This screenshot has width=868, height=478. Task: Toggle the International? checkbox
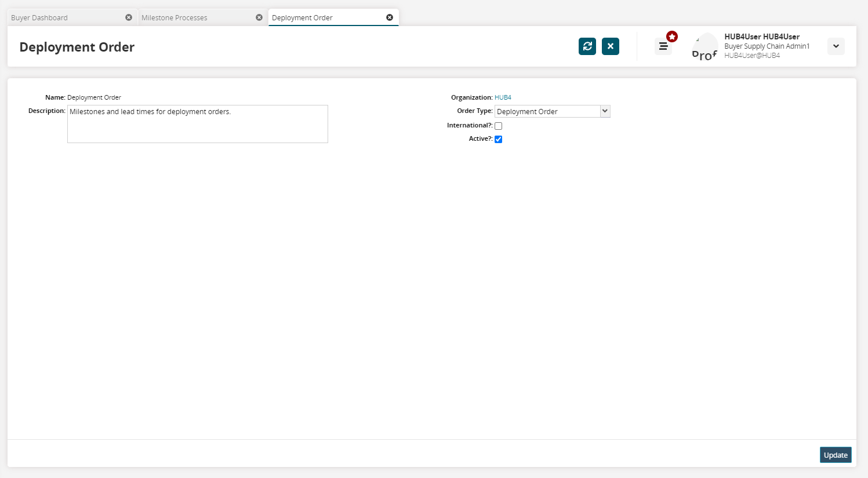pyautogui.click(x=498, y=126)
